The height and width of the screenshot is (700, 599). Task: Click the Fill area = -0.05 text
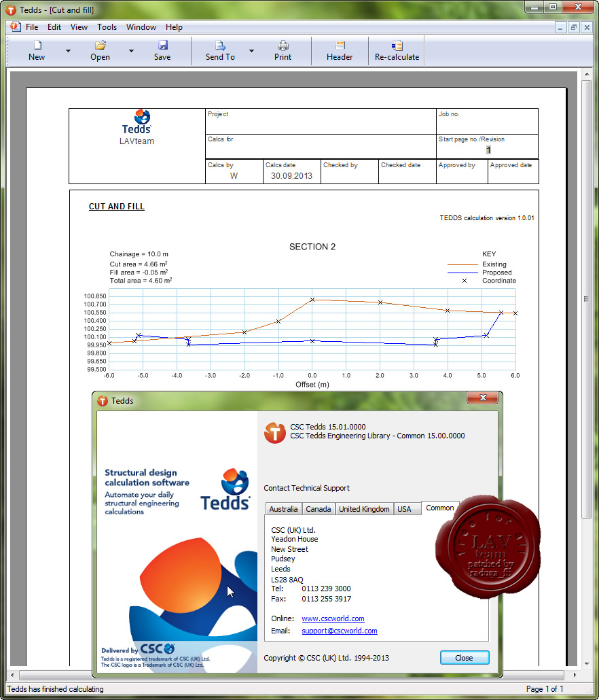click(x=139, y=273)
